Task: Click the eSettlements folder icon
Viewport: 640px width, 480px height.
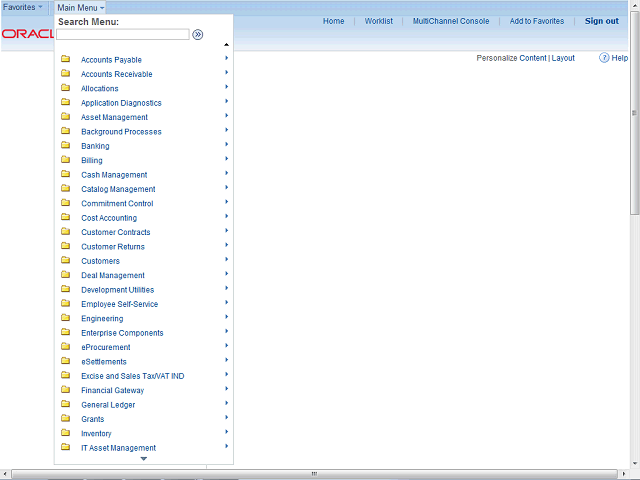Action: (x=65, y=361)
